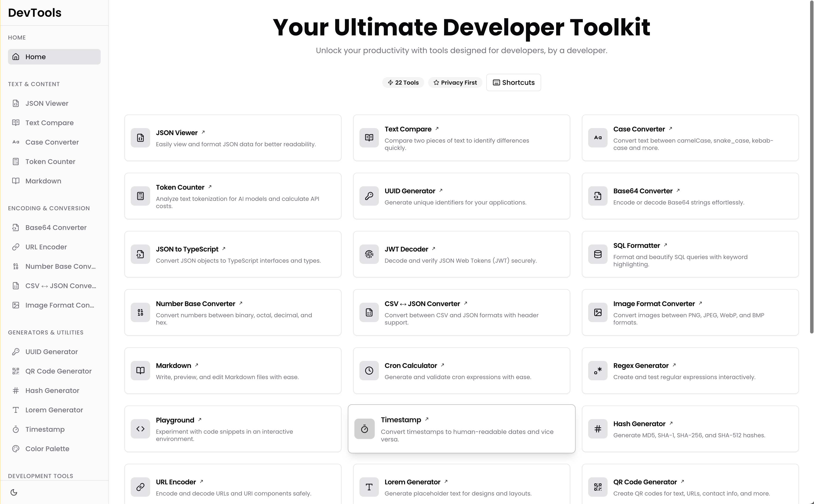814x504 pixels.
Task: Click the JSON Viewer card icon
Action: tap(140, 138)
